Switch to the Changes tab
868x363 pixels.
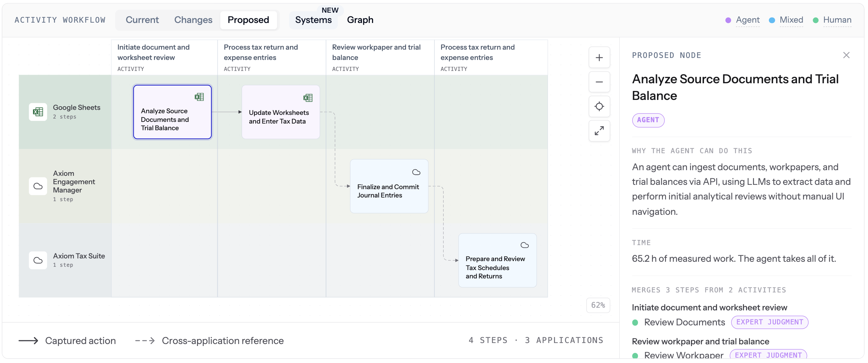point(193,20)
